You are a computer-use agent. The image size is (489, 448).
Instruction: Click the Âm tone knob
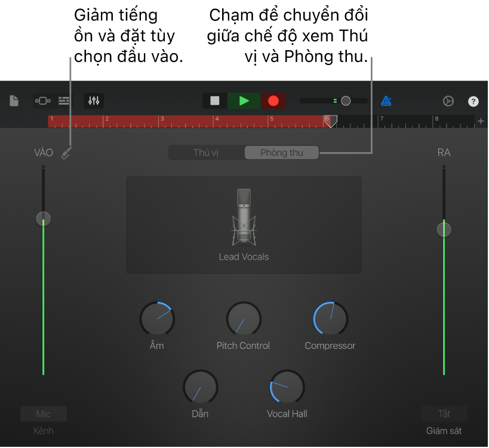point(157,319)
